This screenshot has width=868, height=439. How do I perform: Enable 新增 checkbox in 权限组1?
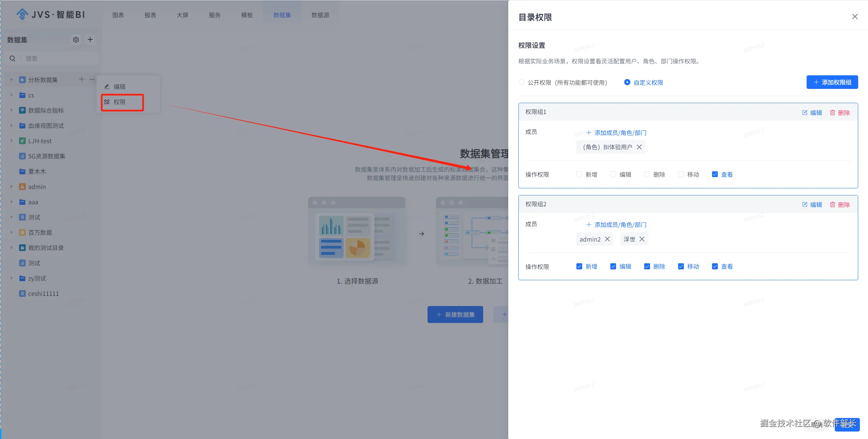(579, 174)
